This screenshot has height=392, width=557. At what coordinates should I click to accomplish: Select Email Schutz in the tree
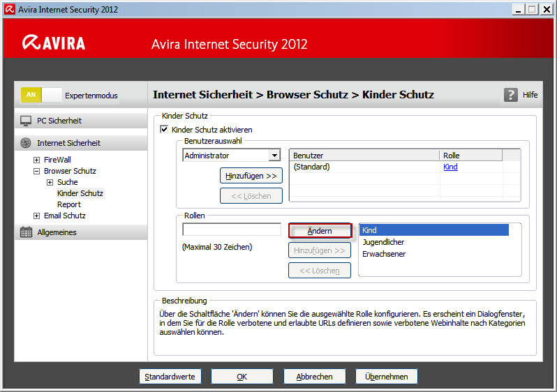tap(65, 216)
